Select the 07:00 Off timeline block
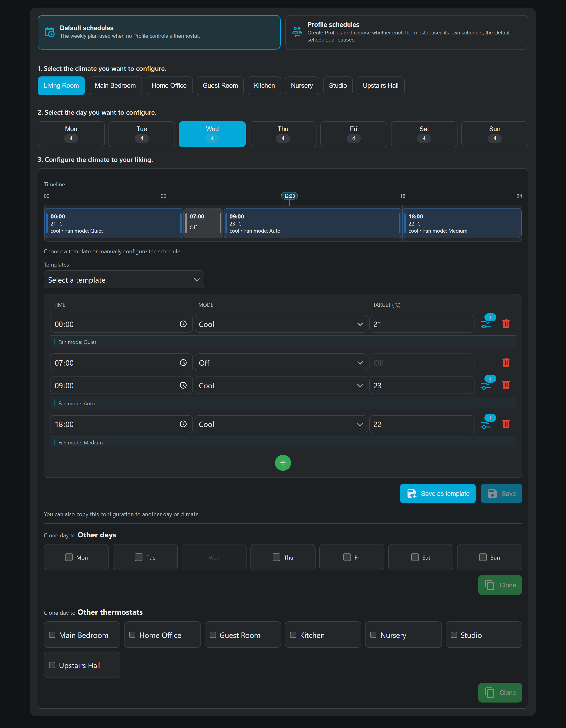566x728 pixels. point(204,223)
